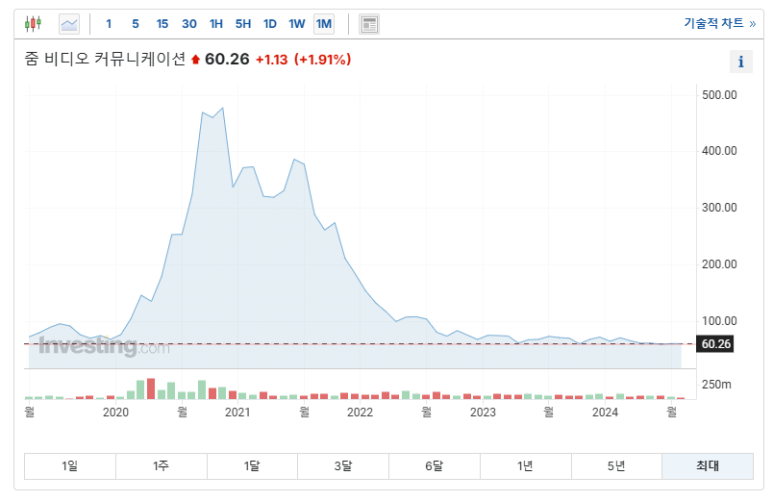The height and width of the screenshot is (501, 773).
Task: Select the area line chart icon
Action: (x=69, y=24)
